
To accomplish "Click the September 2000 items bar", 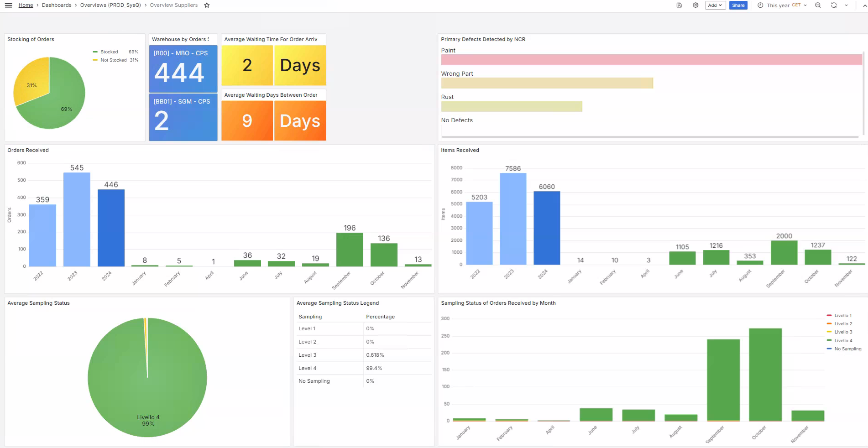I will point(784,252).
